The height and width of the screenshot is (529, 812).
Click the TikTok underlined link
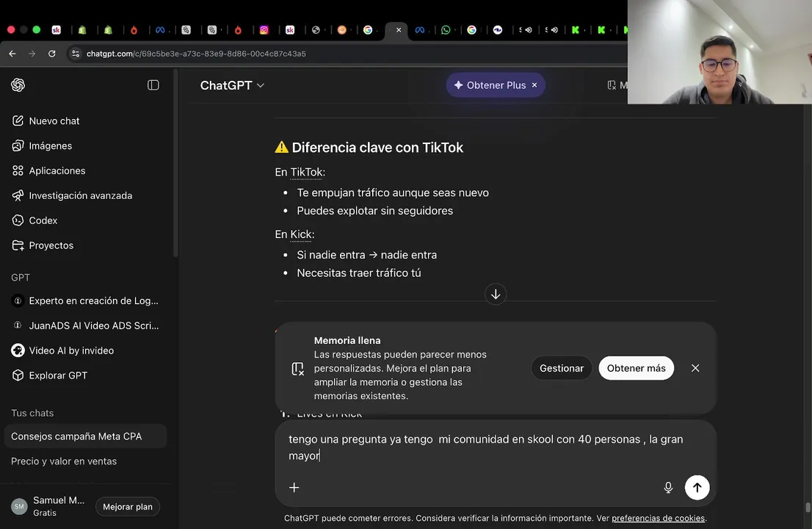pyautogui.click(x=306, y=172)
